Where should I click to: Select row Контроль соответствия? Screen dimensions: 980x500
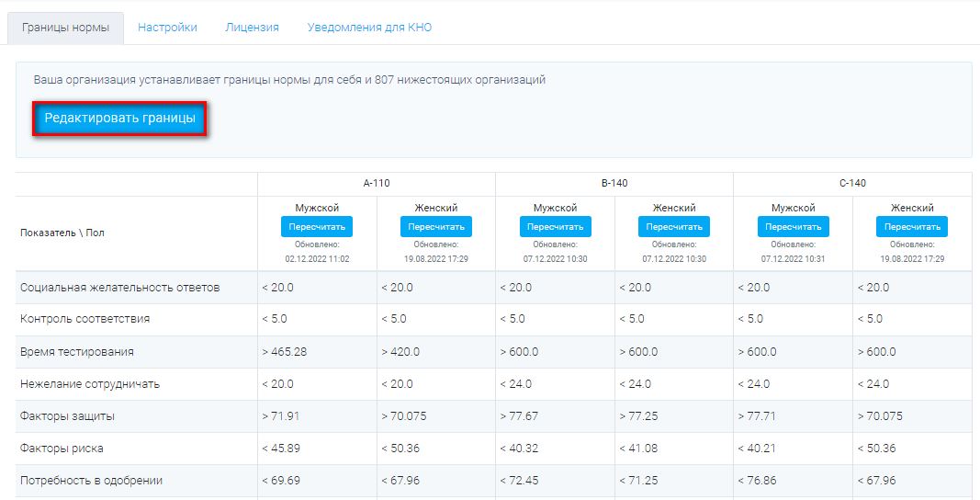click(494, 319)
